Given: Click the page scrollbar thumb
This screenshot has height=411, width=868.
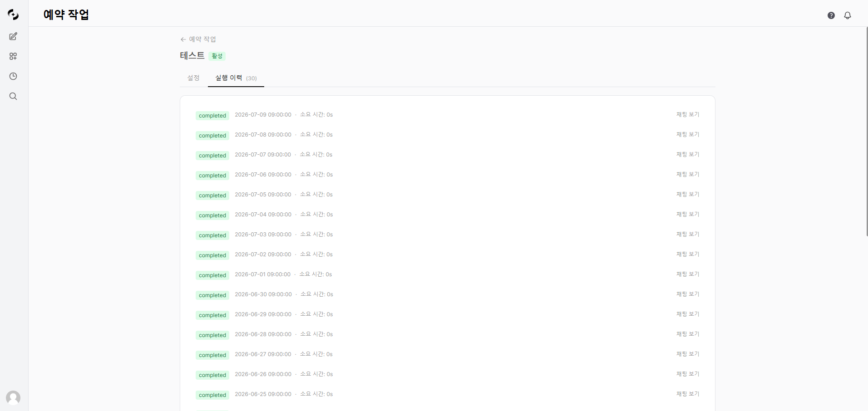Looking at the screenshot, I should [867, 132].
